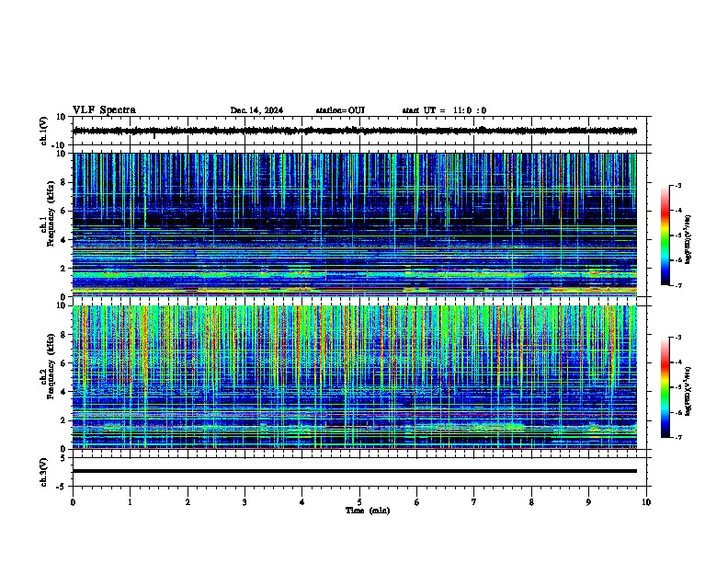
Task: Click the ch.1 voltage waveform trace panel
Action: tap(359, 131)
